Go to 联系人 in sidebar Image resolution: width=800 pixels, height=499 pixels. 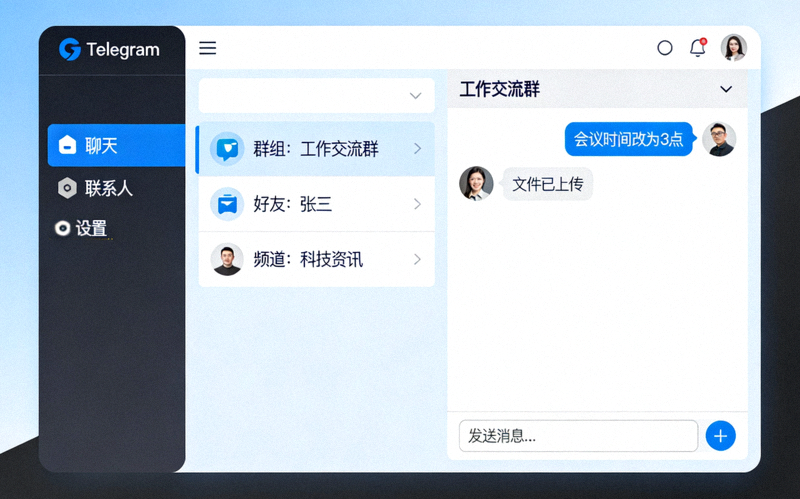(x=95, y=188)
